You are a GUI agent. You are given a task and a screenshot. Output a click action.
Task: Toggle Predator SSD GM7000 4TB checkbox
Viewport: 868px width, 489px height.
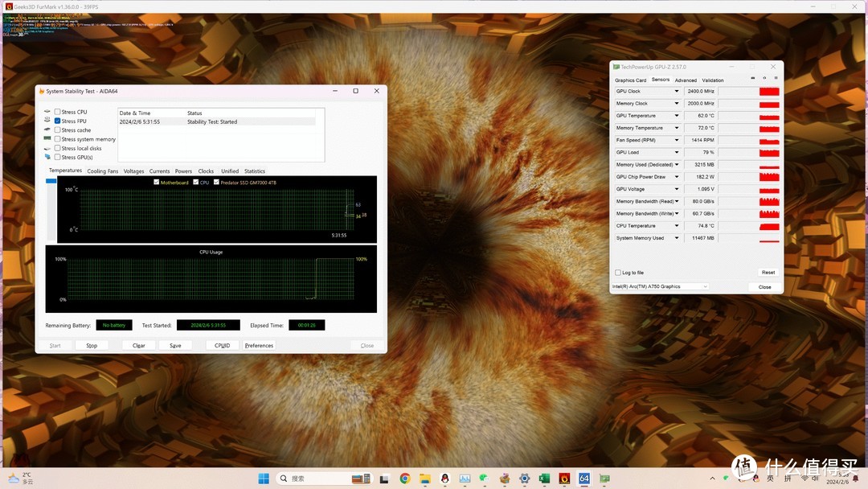pos(216,183)
